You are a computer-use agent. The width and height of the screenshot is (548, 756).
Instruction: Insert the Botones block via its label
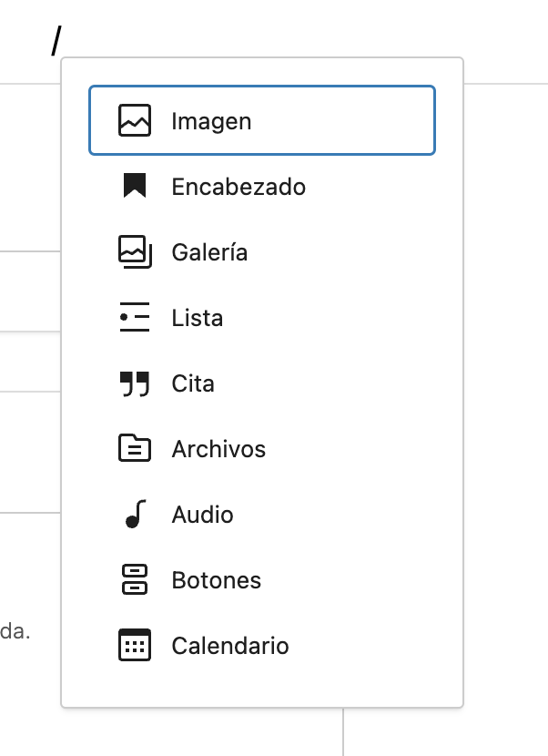coord(217,580)
